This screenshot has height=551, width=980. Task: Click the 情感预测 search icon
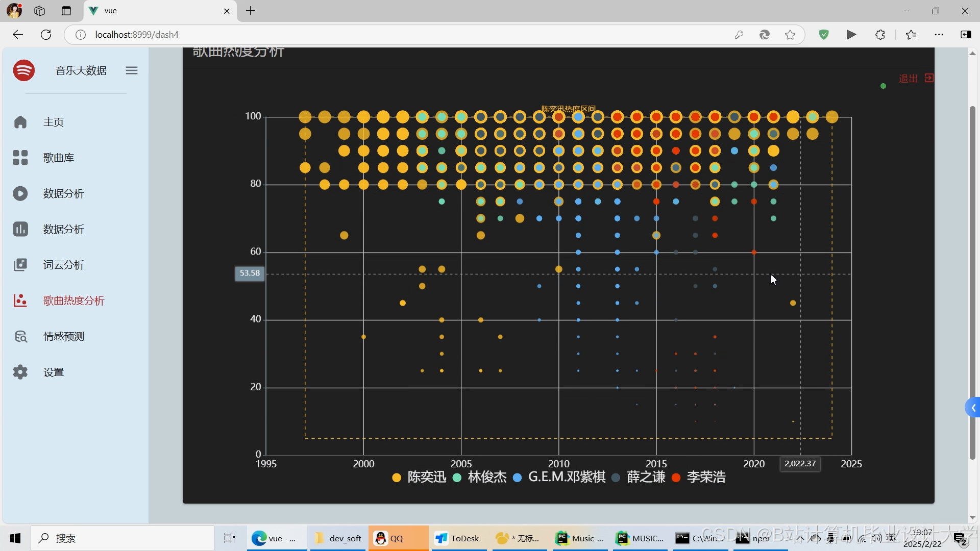(x=20, y=336)
